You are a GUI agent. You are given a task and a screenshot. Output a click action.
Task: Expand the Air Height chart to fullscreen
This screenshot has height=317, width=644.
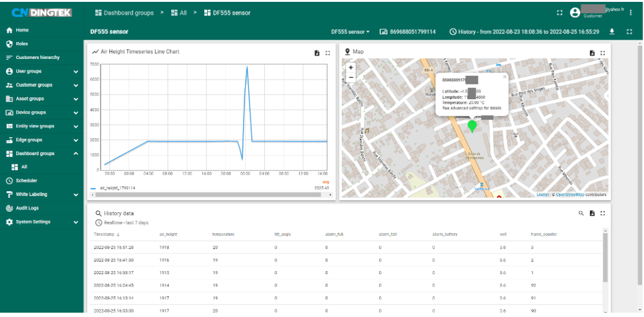point(328,53)
